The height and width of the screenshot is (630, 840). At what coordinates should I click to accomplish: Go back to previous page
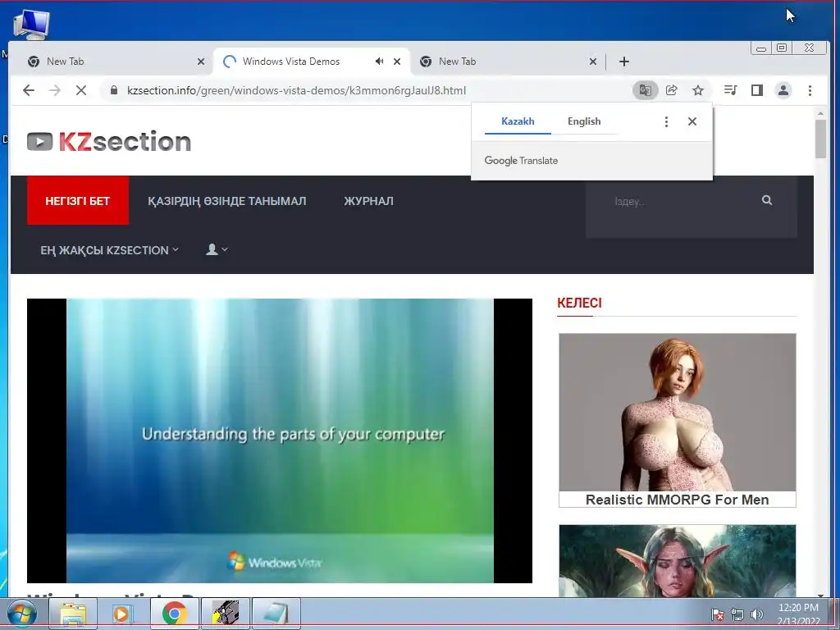click(x=29, y=90)
